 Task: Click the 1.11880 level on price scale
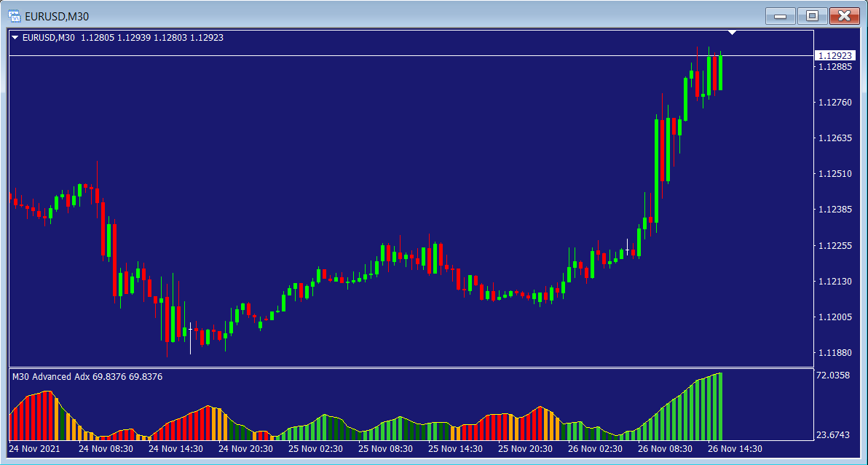tap(835, 353)
